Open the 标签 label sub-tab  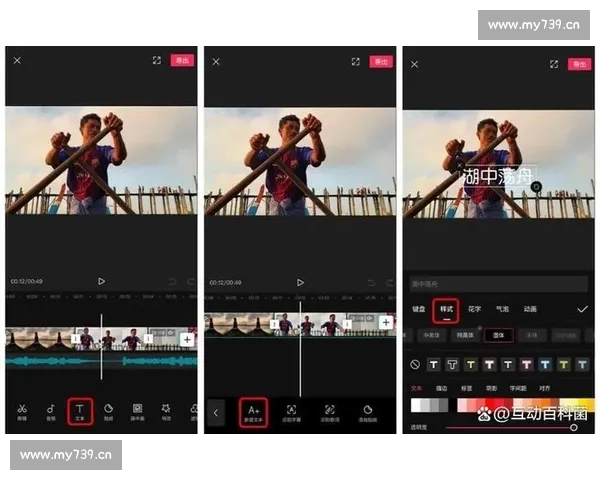point(466,389)
